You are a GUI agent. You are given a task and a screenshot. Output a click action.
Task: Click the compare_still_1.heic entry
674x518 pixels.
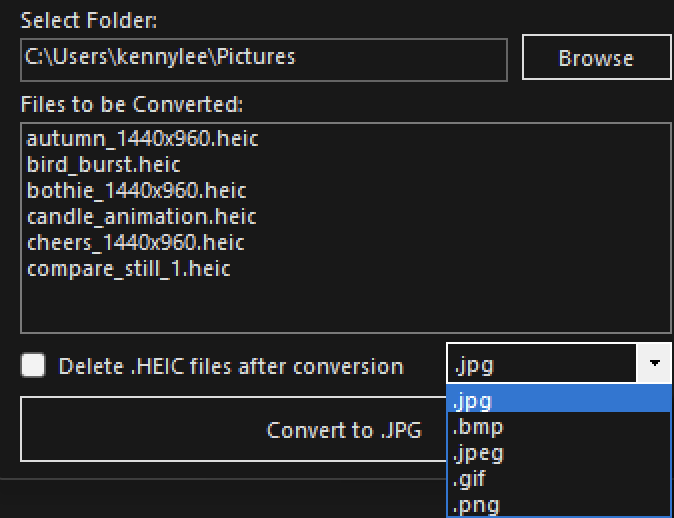(x=129, y=268)
